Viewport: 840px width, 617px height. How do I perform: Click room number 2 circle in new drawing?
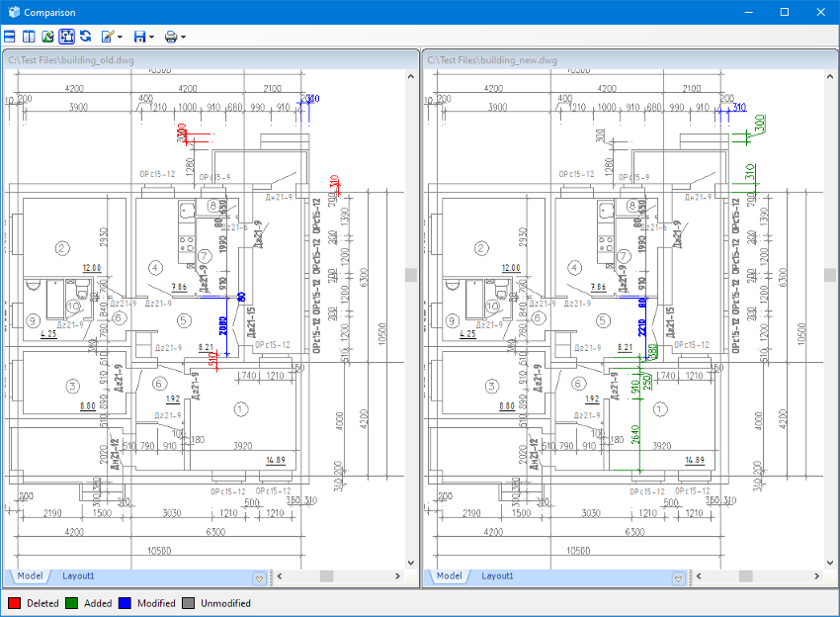click(481, 249)
